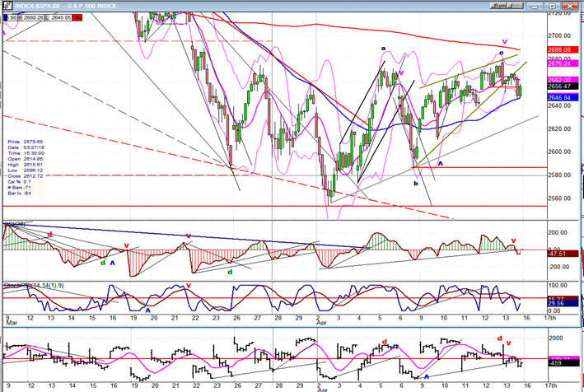Click the Int link button next to Sym
This screenshot has height=392, width=584.
516,6
